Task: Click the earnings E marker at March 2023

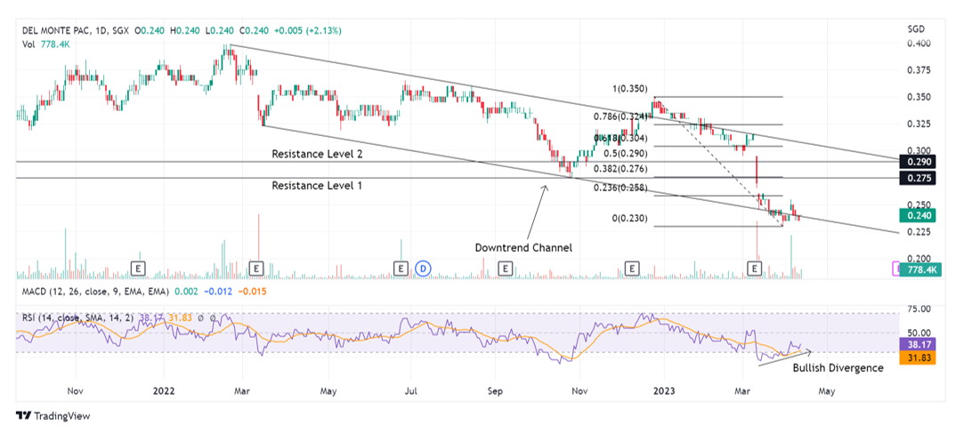Action: (756, 269)
